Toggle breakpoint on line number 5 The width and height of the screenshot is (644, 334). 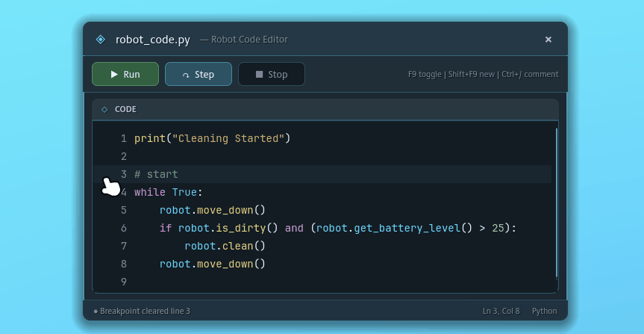click(x=124, y=210)
